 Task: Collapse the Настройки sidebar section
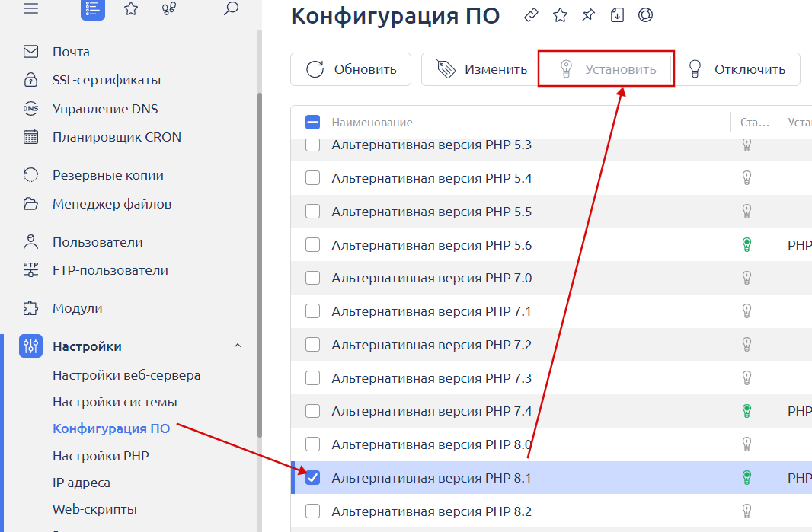click(237, 346)
